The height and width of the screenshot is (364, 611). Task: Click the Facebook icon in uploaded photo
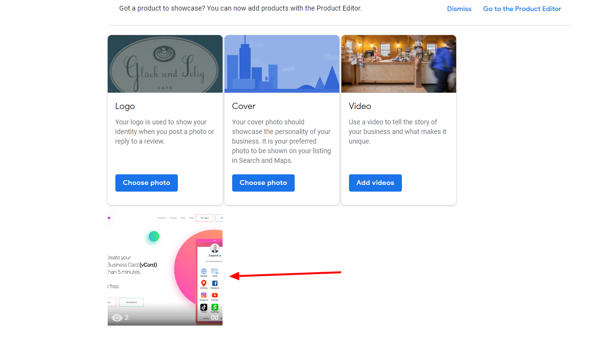[215, 283]
